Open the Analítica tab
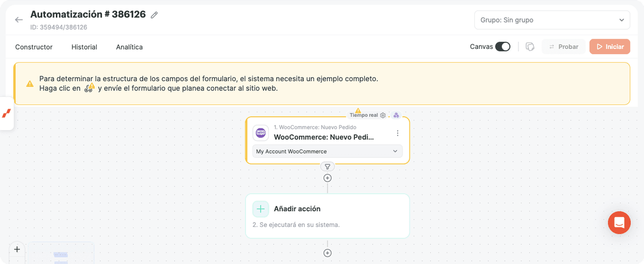The width and height of the screenshot is (644, 264). [x=129, y=47]
